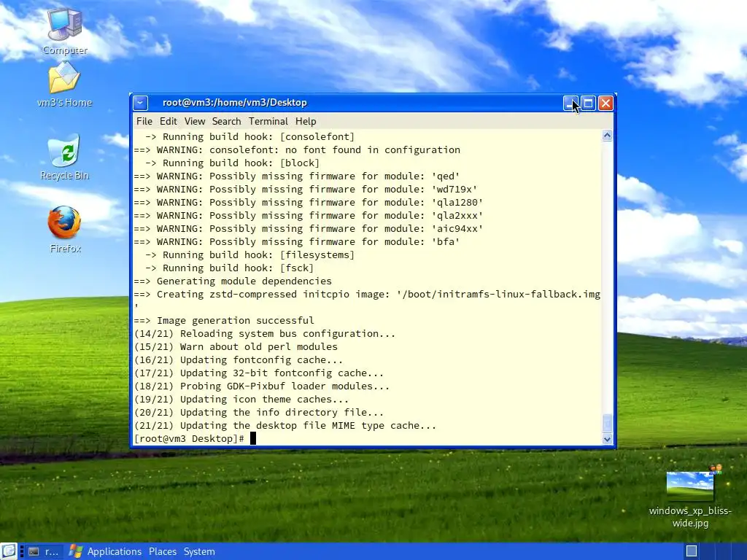Open the terminal window menu button in title bar
Image resolution: width=747 pixels, height=560 pixels.
click(141, 103)
